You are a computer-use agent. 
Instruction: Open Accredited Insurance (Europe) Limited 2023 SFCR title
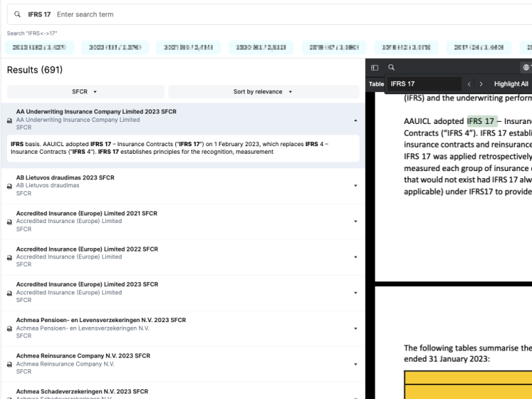87,284
